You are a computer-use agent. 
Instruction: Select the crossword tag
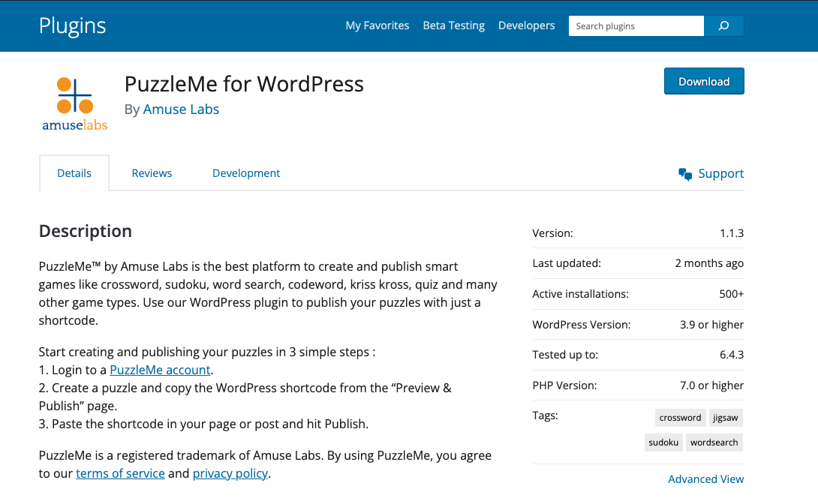pos(680,417)
